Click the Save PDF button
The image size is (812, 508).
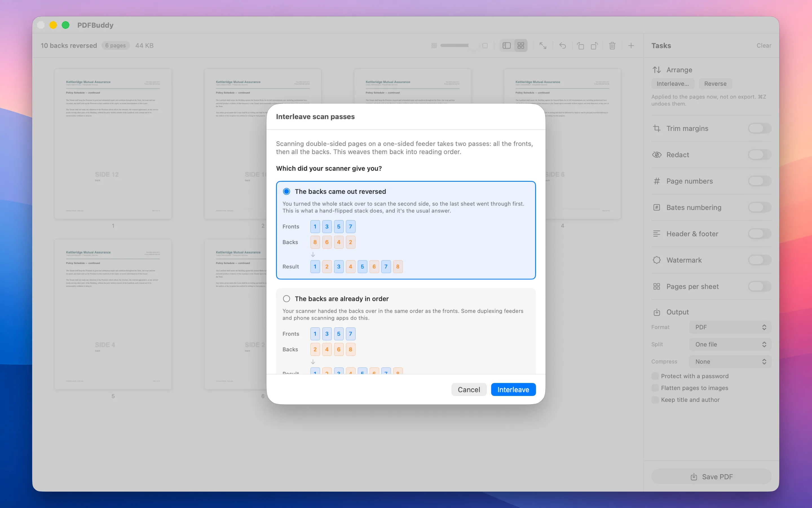click(x=711, y=477)
